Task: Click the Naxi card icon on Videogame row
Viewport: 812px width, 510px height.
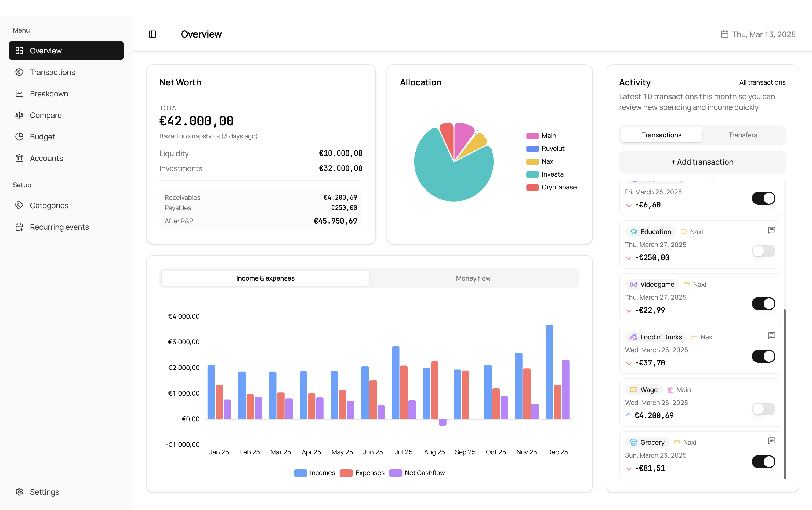Action: click(687, 284)
